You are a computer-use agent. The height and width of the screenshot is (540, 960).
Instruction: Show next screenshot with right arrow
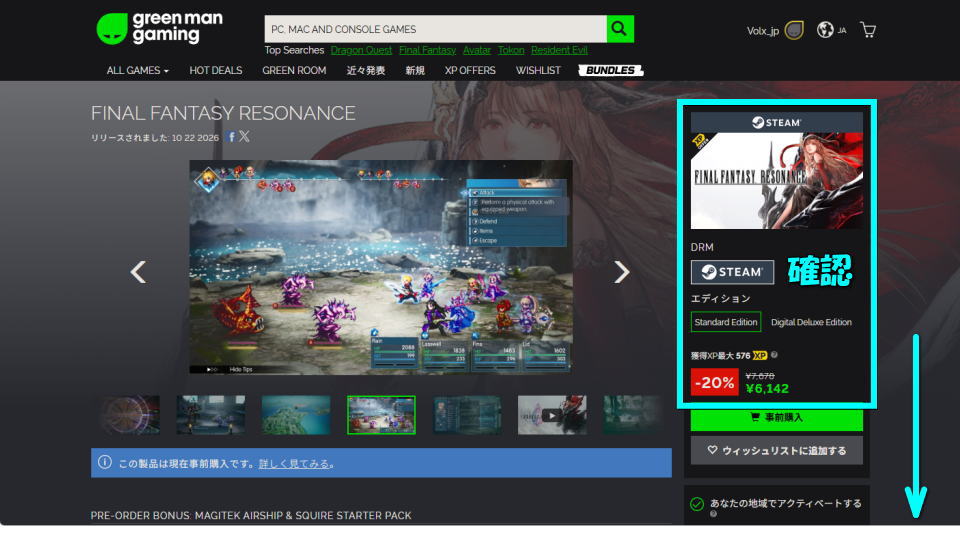pyautogui.click(x=621, y=272)
